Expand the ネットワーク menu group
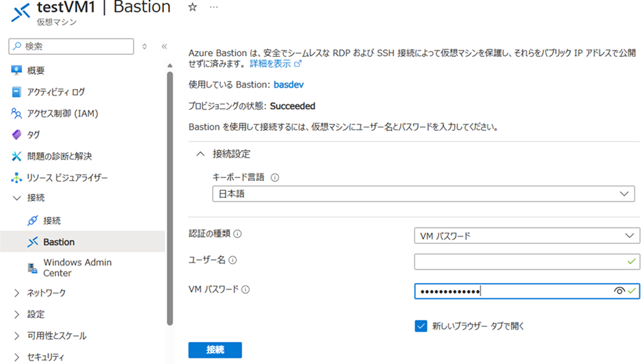The width and height of the screenshot is (644, 364). 17,293
